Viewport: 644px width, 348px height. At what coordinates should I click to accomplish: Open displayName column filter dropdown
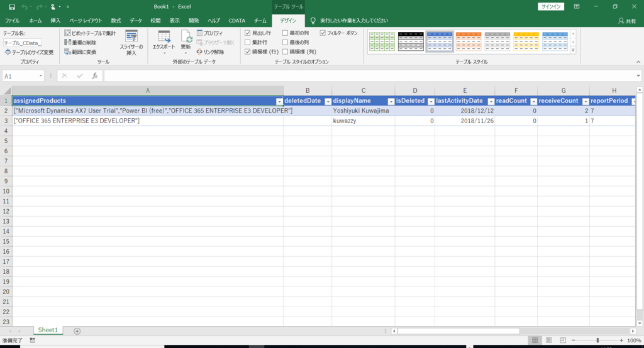click(391, 101)
